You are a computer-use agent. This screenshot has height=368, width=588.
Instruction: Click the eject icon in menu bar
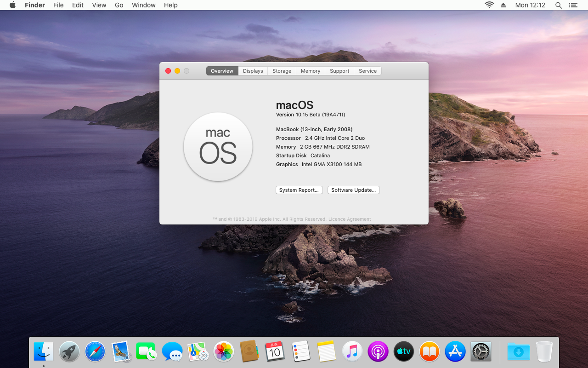pyautogui.click(x=503, y=5)
